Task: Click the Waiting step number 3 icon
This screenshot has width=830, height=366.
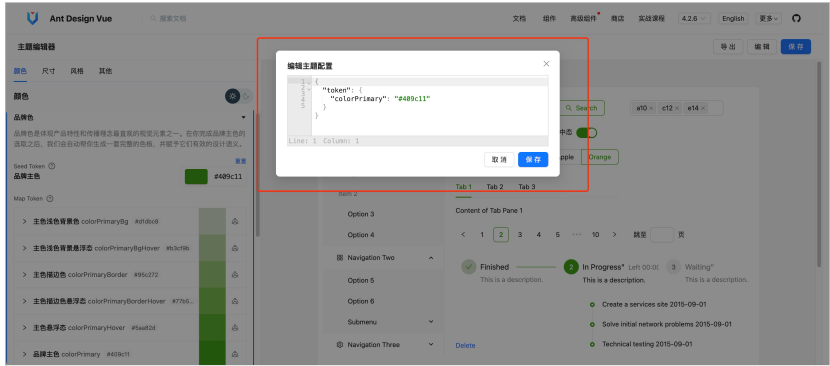Action: [x=673, y=267]
